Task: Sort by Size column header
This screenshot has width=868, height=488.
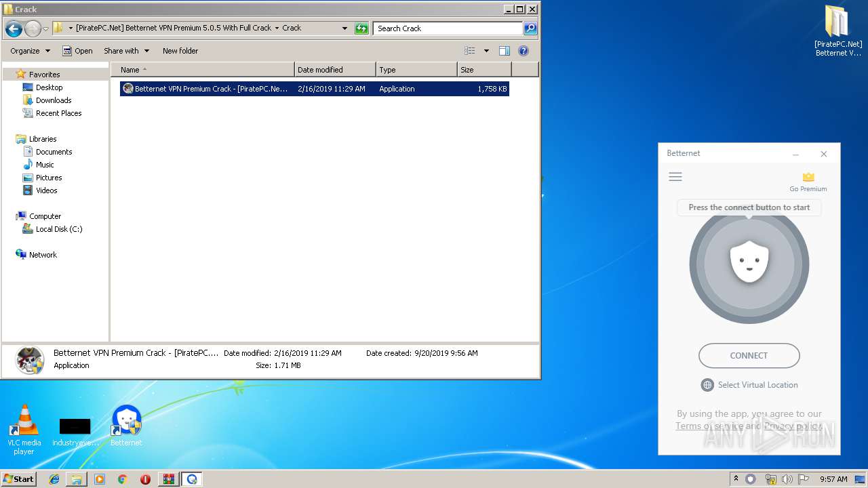Action: [484, 70]
